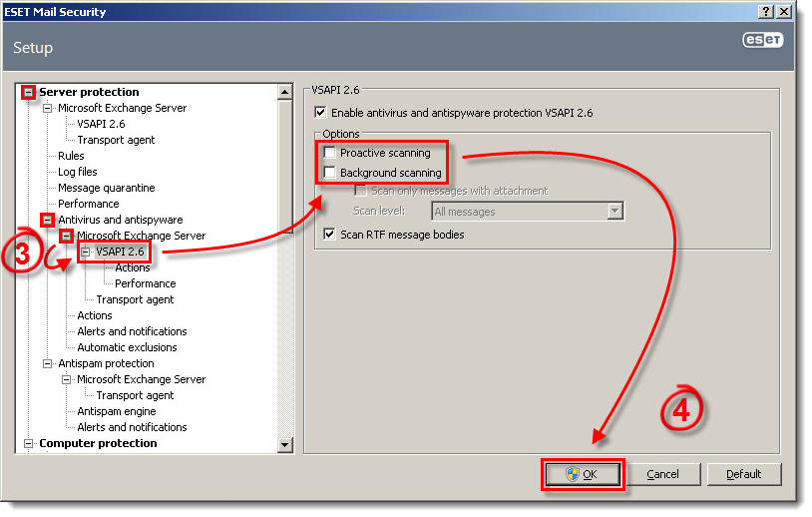Toggle Enable antivirus and antispyware protection VSAPI 2.6

(320, 112)
